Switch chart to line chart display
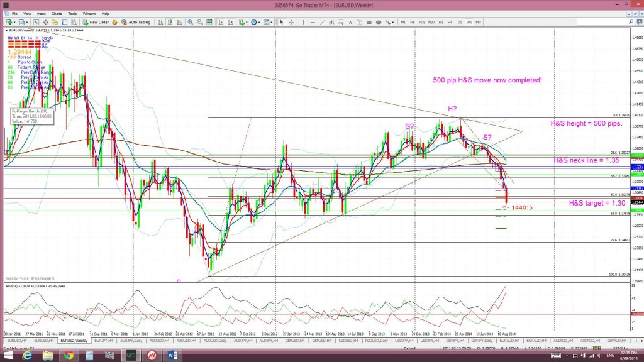644x362 pixels. click(x=179, y=23)
